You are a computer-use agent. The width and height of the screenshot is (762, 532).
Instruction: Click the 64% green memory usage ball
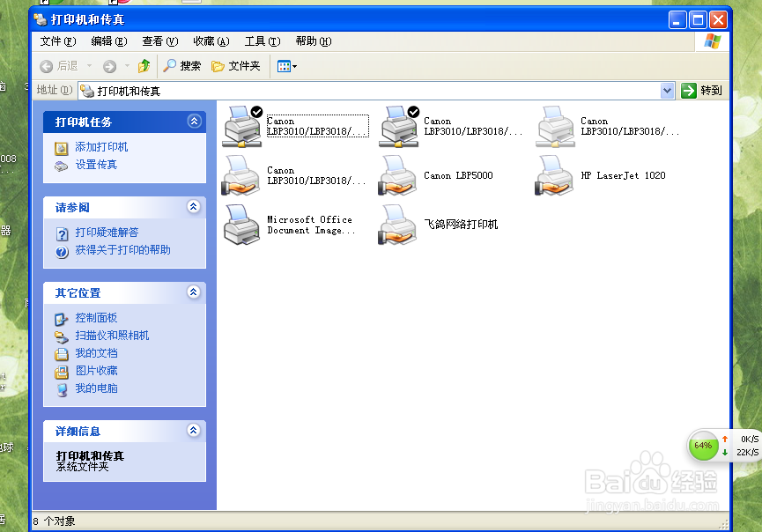[x=703, y=445]
